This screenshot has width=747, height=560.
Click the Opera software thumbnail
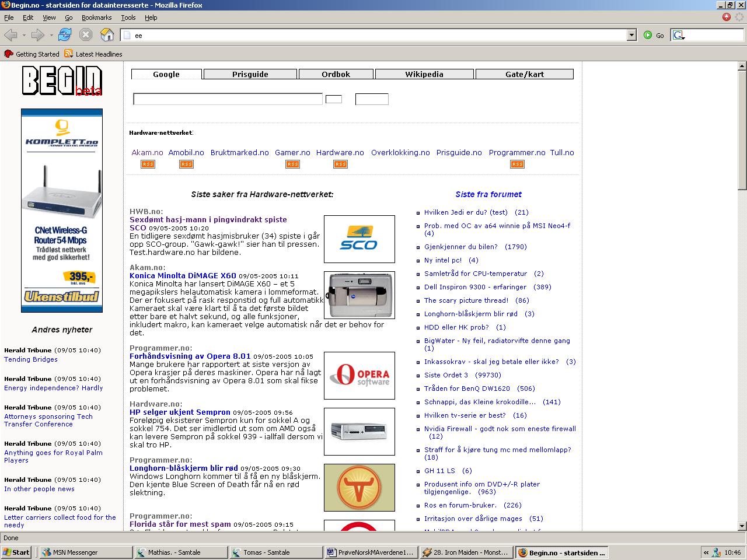coord(359,376)
